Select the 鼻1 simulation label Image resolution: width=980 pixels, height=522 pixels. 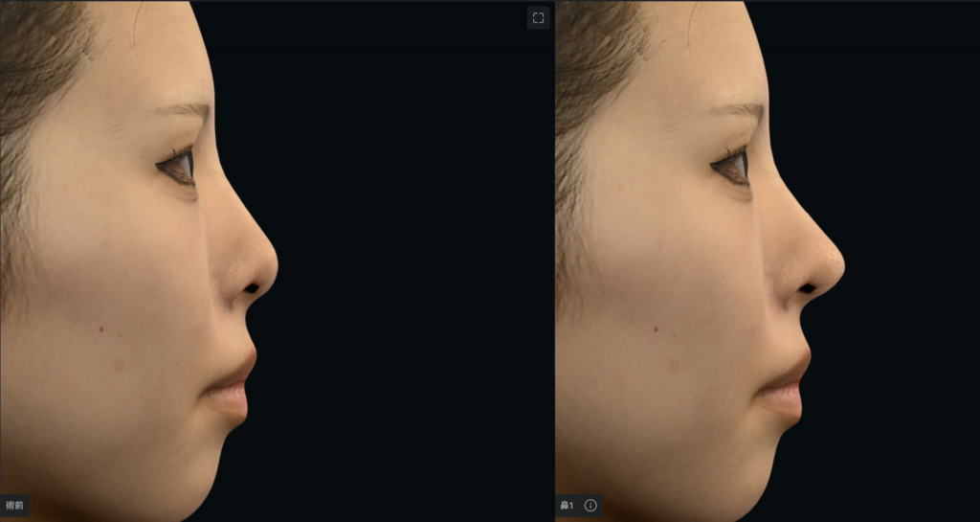coord(568,505)
